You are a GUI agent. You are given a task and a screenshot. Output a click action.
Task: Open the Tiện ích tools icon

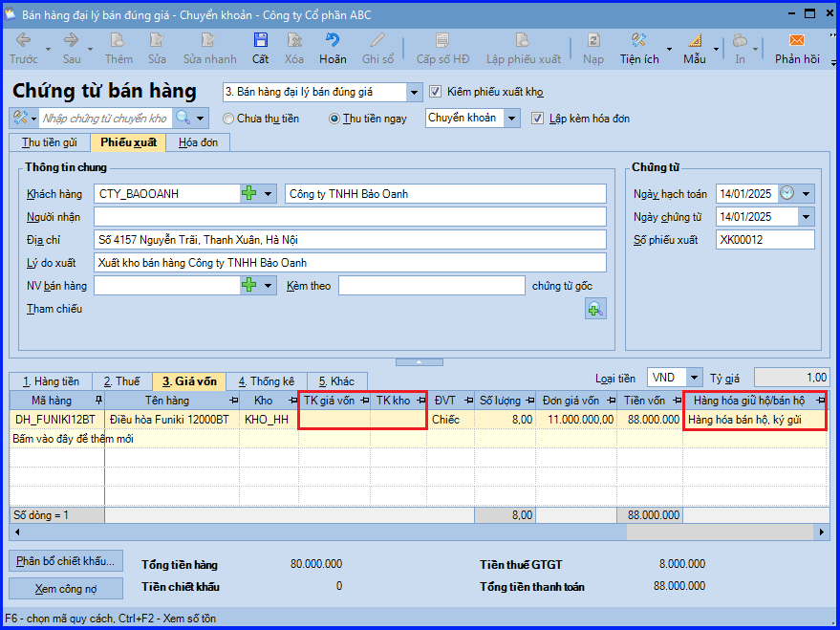(x=639, y=40)
